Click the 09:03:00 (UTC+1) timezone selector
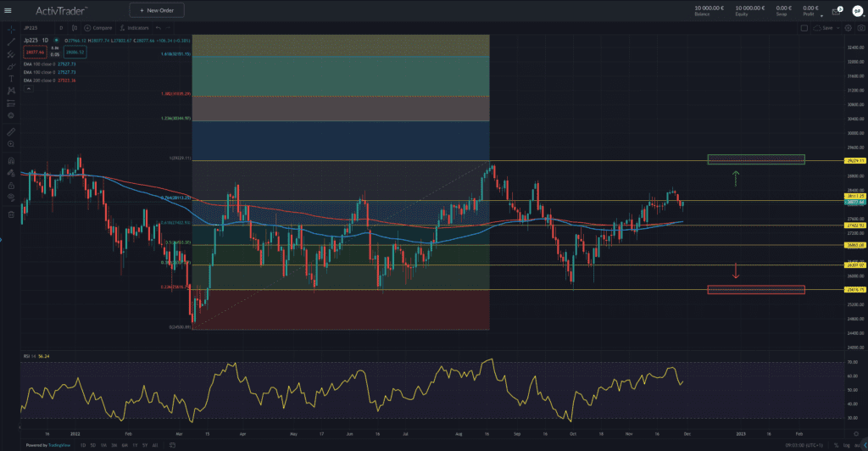 click(x=804, y=445)
